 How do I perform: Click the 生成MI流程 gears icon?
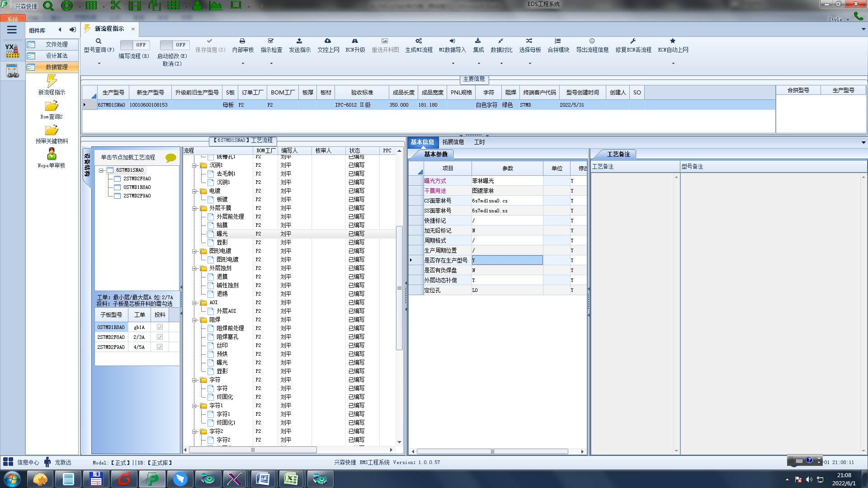[x=419, y=41]
